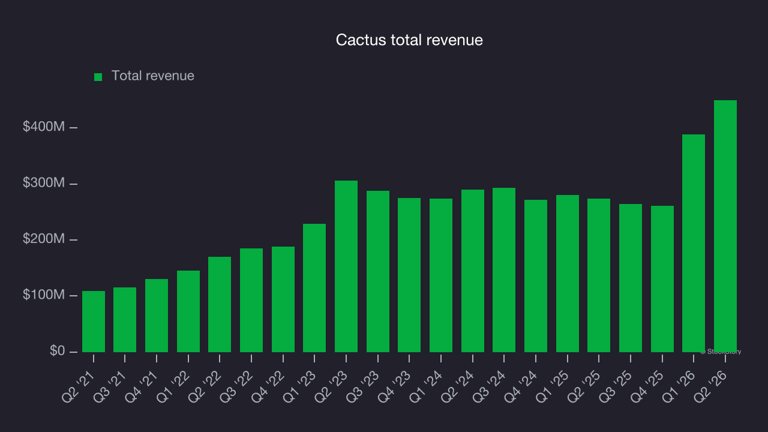Click the Q3 '24 x-axis label
The height and width of the screenshot is (432, 768).
pos(489,387)
